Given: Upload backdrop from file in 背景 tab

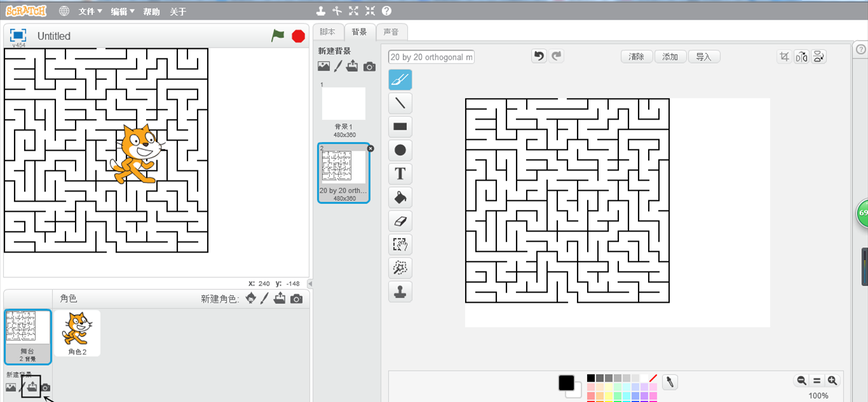Looking at the screenshot, I should [x=353, y=66].
